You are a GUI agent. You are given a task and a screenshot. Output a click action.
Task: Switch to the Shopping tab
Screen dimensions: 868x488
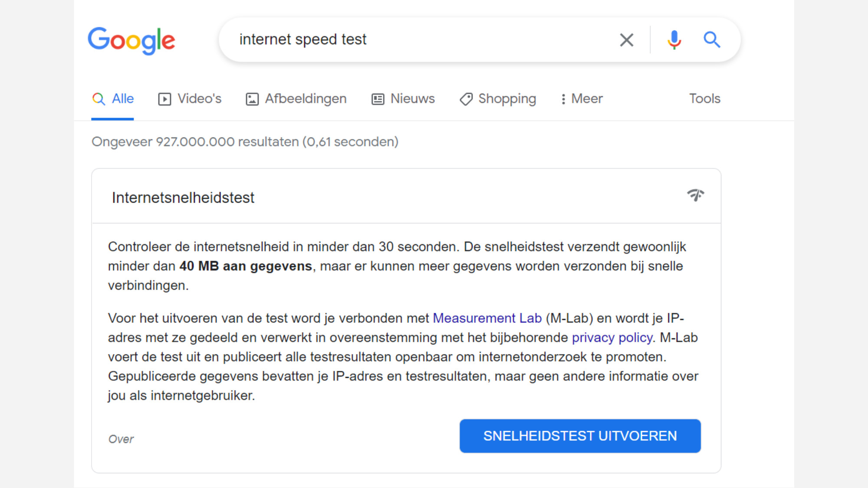507,99
